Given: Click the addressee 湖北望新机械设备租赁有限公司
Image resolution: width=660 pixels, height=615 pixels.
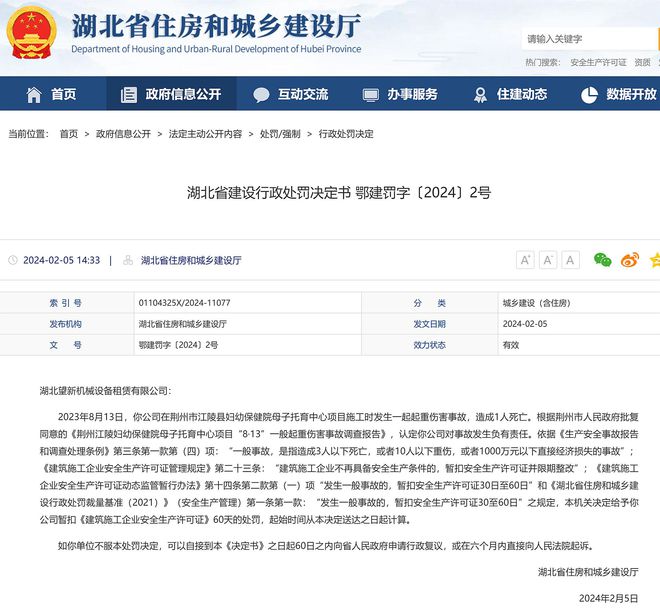Looking at the screenshot, I should click(x=104, y=391).
